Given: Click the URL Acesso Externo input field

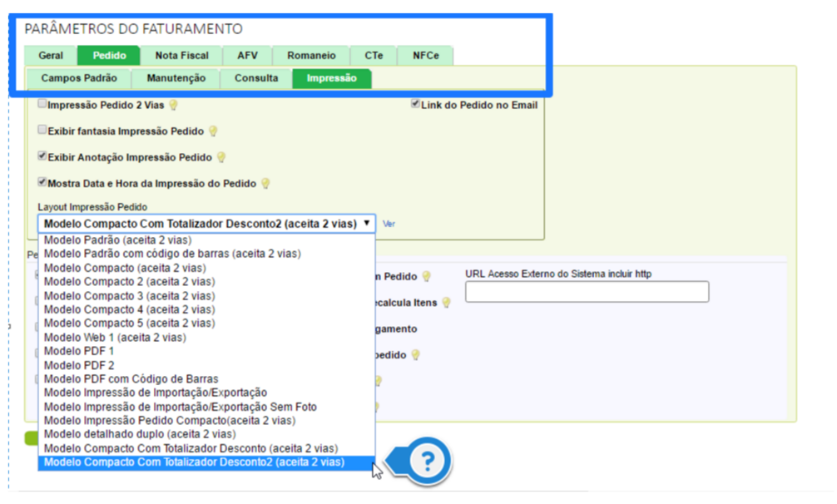Looking at the screenshot, I should pos(587,291).
